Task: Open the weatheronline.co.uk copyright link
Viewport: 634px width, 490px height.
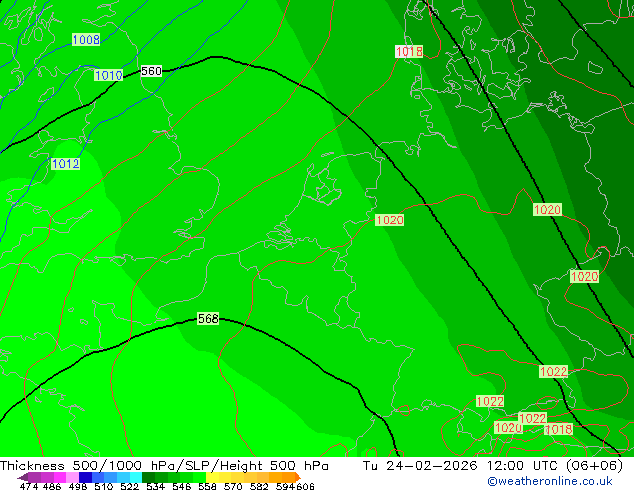Action: click(550, 481)
